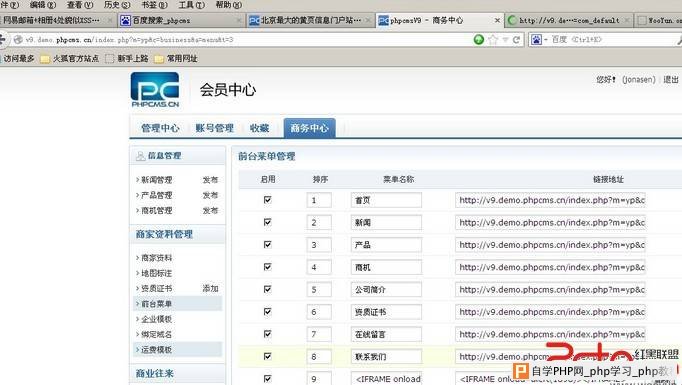The image size is (682, 385).
Task: Open 新闻管理 in sidebar
Action: (157, 180)
